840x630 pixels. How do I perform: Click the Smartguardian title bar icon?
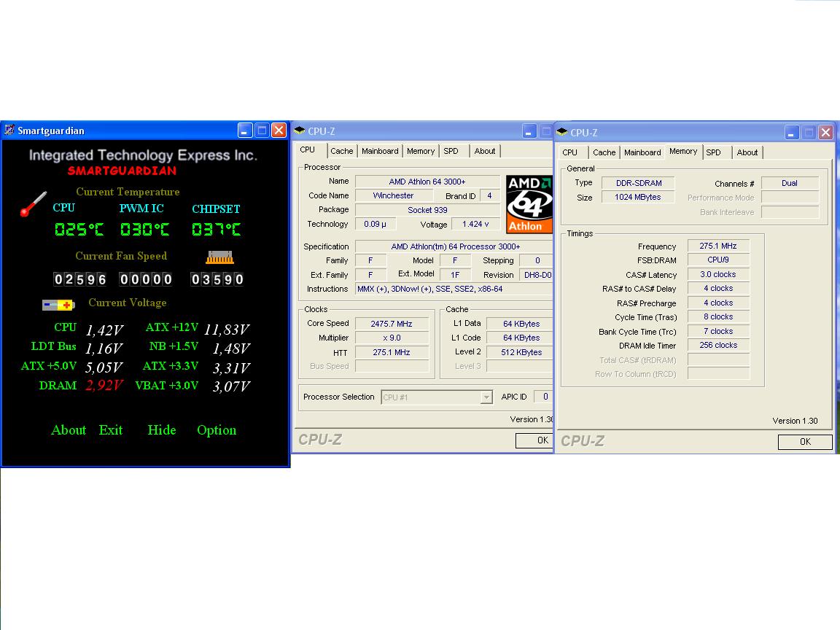click(x=9, y=131)
